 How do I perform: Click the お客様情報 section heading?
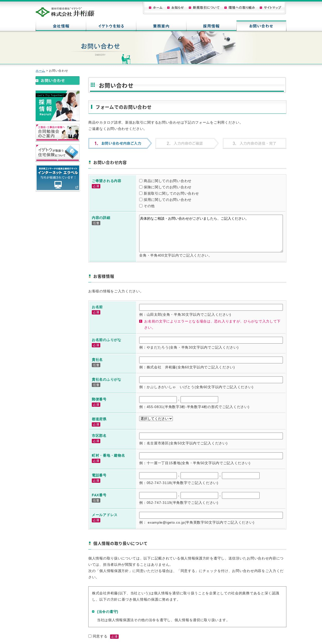click(104, 276)
